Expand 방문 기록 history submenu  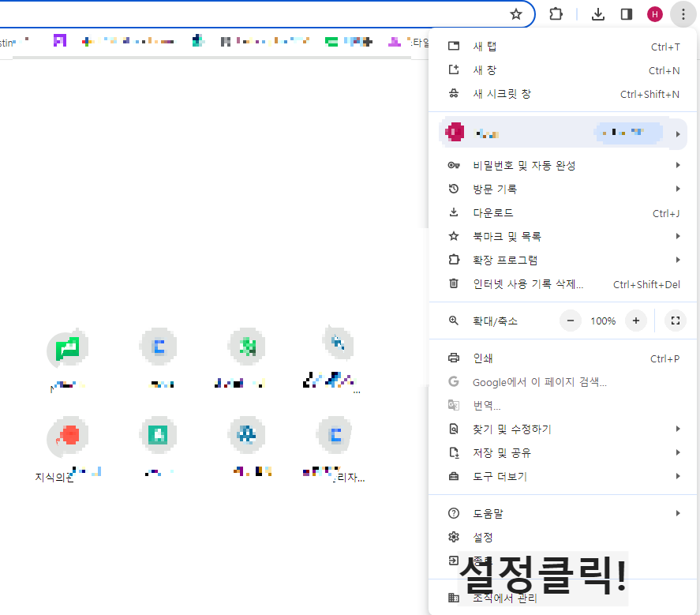pos(563,189)
